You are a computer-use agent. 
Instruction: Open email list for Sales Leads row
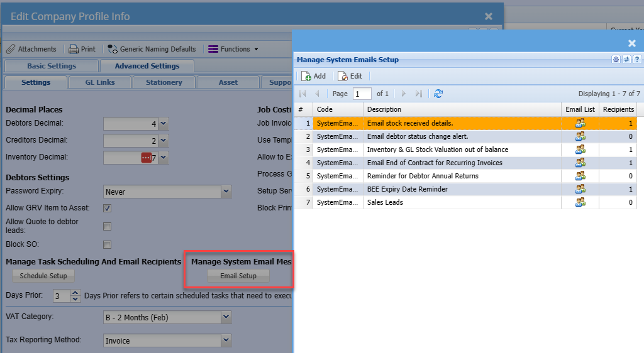[580, 202]
